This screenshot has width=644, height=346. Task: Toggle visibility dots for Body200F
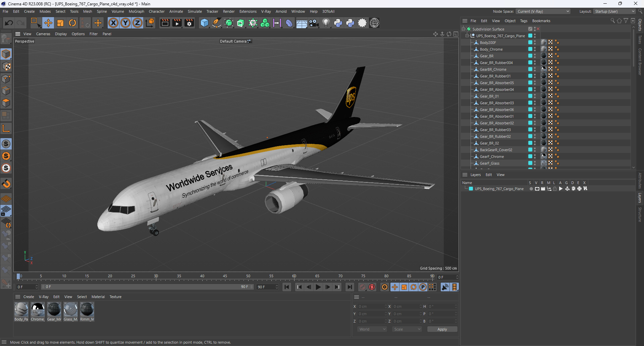coord(535,43)
